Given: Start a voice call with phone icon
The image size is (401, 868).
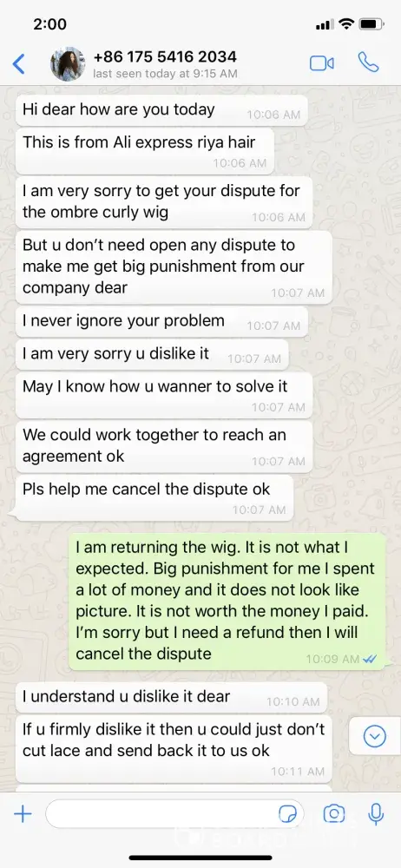Looking at the screenshot, I should pyautogui.click(x=368, y=62).
